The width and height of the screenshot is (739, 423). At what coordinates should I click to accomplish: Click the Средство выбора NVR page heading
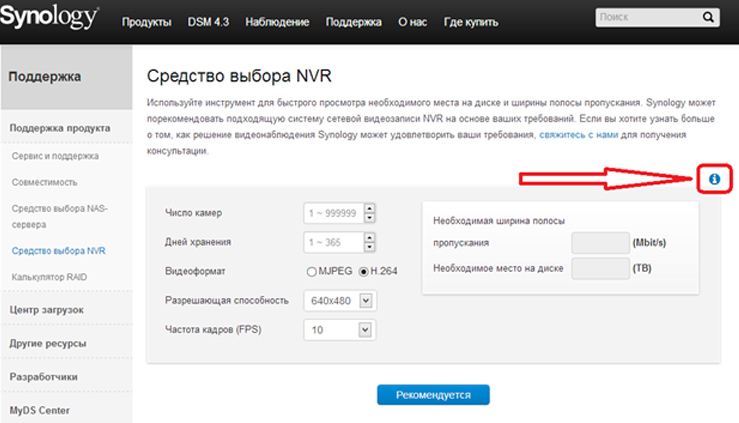coord(239,76)
